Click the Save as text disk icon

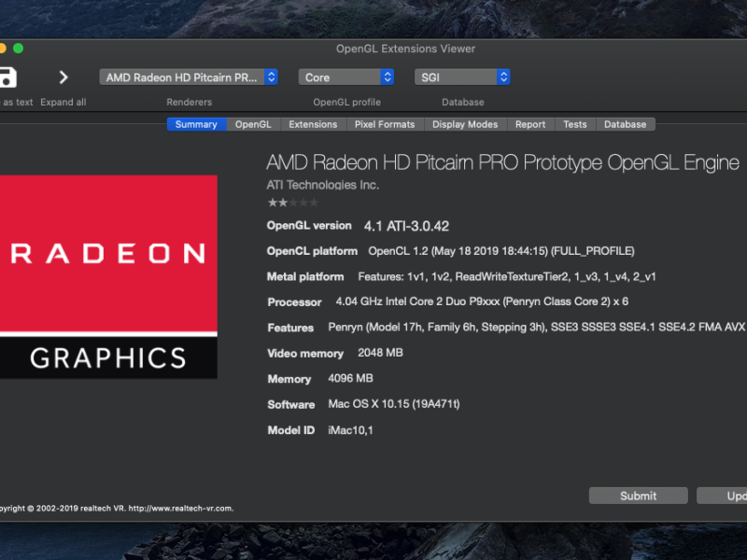9,77
